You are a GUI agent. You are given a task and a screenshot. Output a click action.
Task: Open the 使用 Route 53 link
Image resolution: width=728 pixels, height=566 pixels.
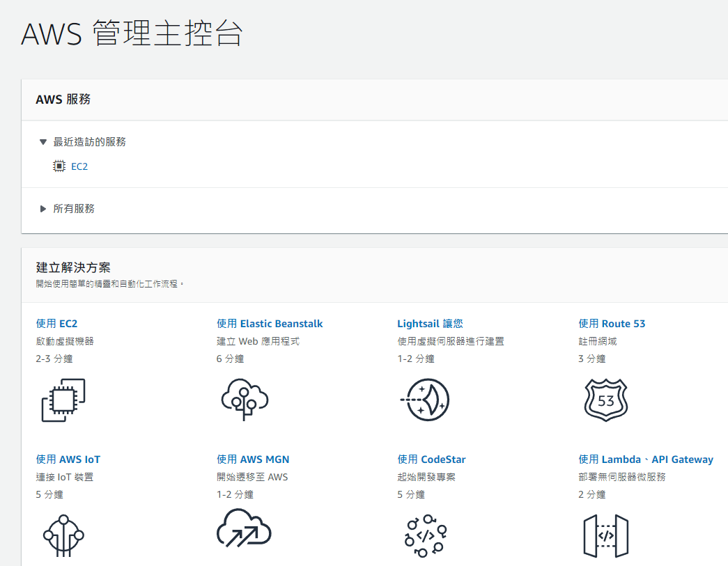(x=612, y=323)
